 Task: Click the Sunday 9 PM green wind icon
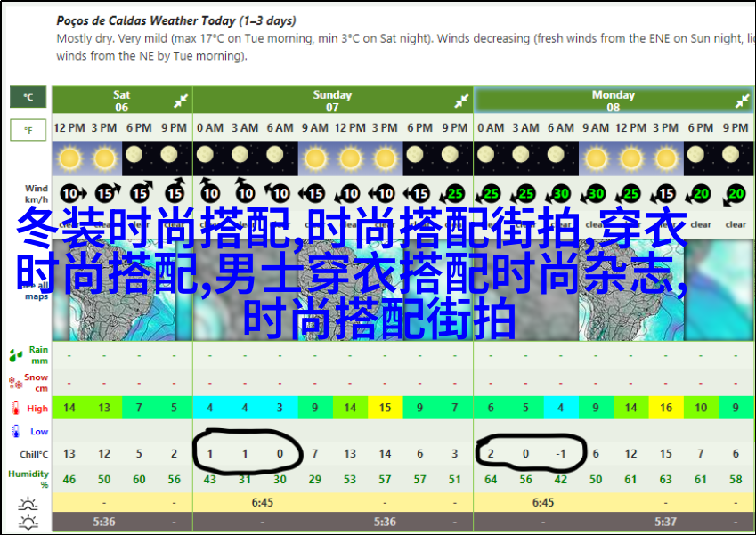[455, 193]
